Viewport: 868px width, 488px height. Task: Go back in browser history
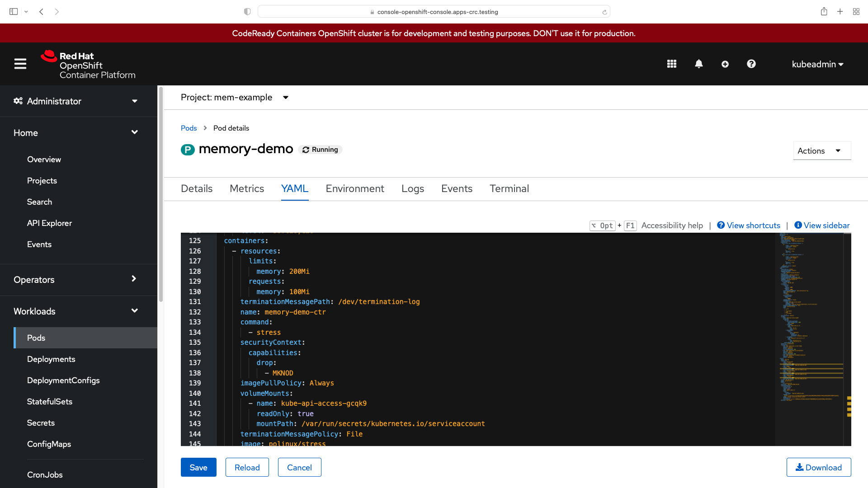[x=41, y=12]
